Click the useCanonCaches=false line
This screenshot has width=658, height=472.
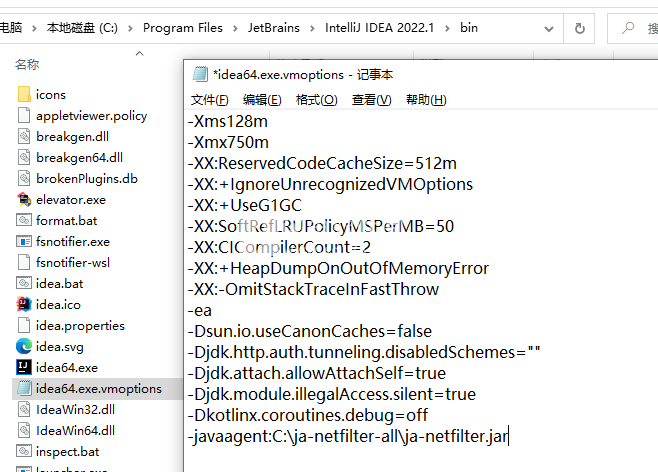310,331
